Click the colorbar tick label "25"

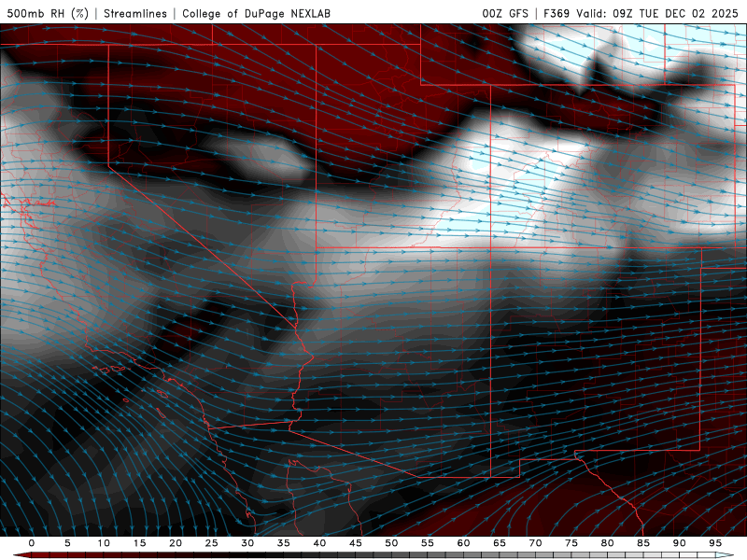212,543
